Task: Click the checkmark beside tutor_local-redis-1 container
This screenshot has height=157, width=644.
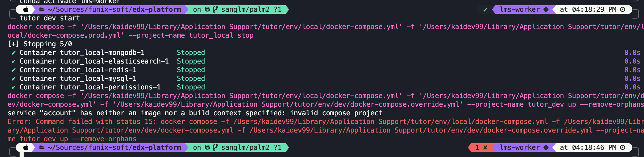Action: point(13,70)
